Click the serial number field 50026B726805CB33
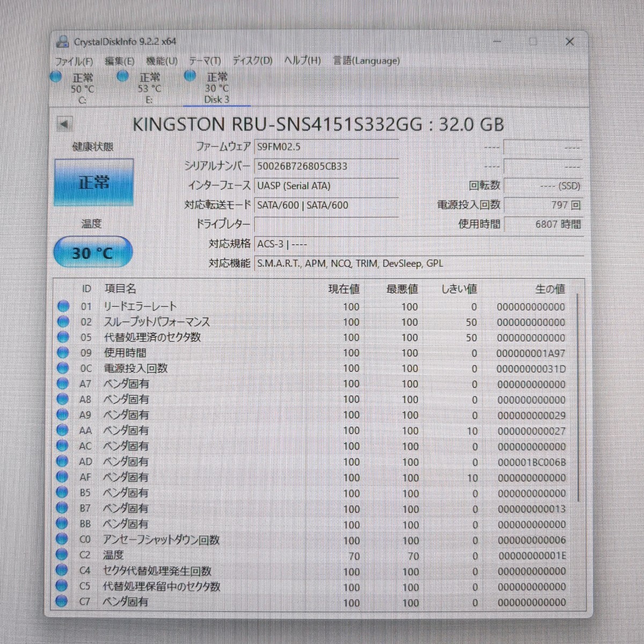Image resolution: width=644 pixels, height=644 pixels. pos(326,166)
